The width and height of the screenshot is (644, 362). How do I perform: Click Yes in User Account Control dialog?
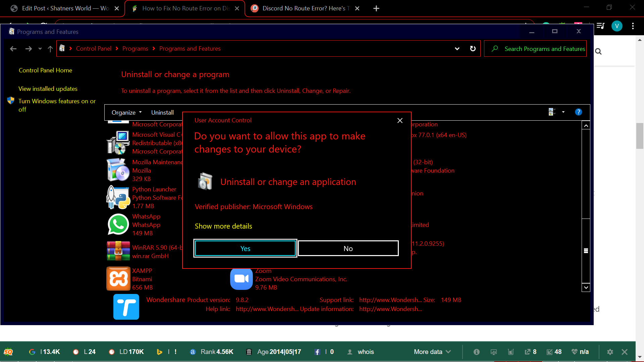[245, 248]
